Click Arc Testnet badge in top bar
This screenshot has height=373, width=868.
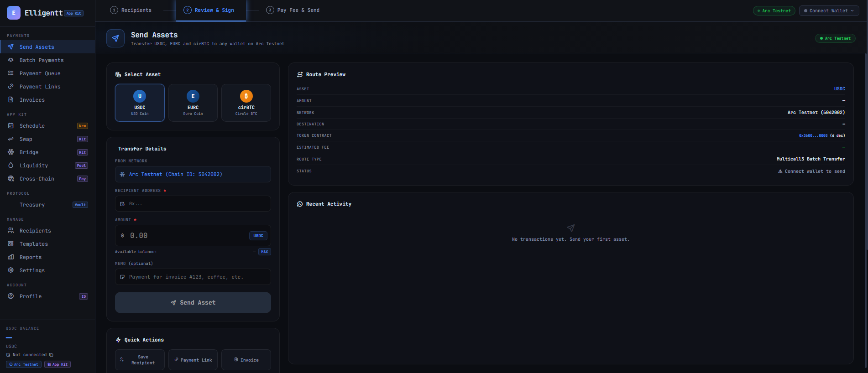pos(774,10)
